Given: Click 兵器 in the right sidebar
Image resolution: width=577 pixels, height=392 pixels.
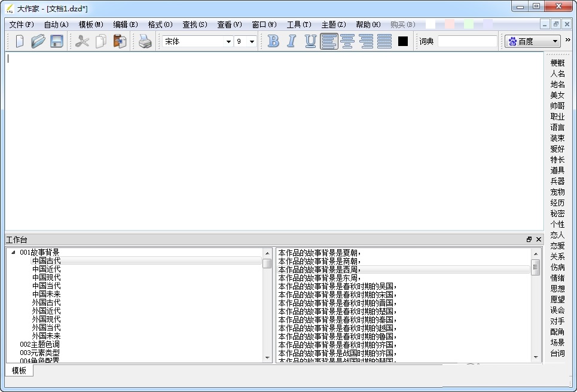Looking at the screenshot, I should pyautogui.click(x=557, y=181).
